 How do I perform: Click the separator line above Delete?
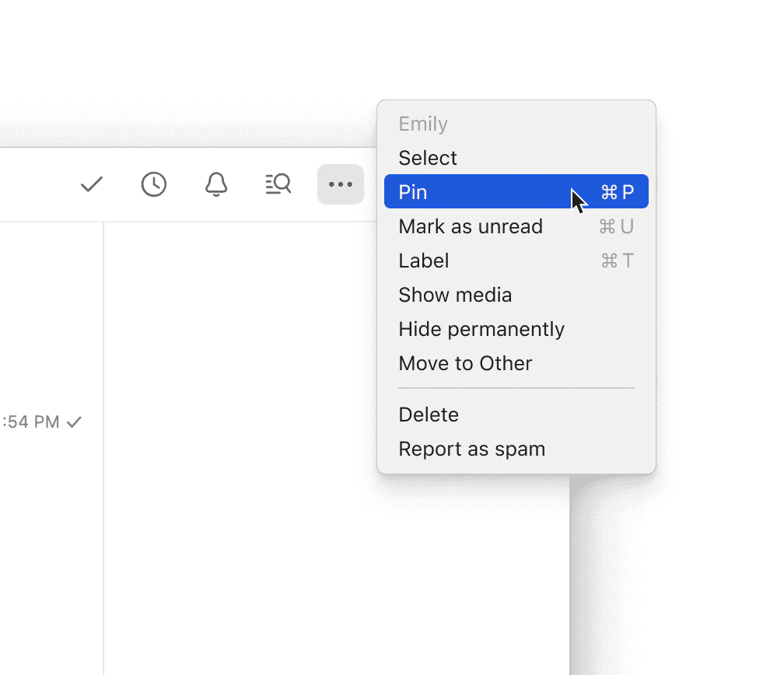pyautogui.click(x=516, y=388)
